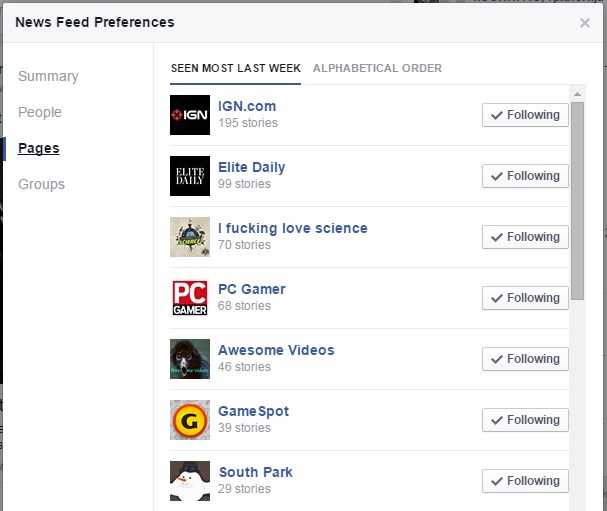Image resolution: width=607 pixels, height=511 pixels.
Task: Switch to Alphabetical Order tab
Action: tap(377, 68)
